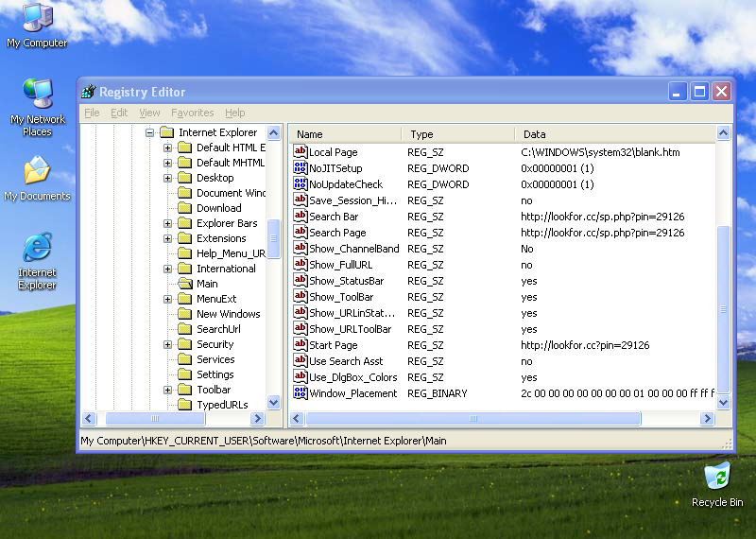This screenshot has width=756, height=539.
Task: Click the Services folder icon
Action: 184,359
